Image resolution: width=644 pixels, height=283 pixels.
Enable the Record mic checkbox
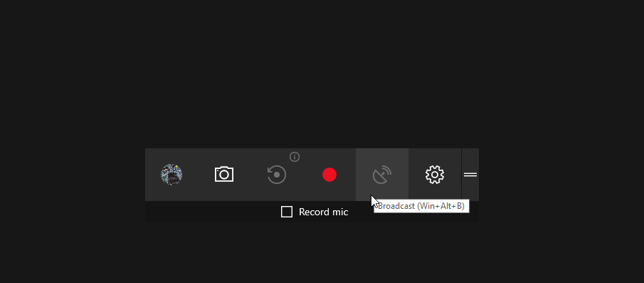point(287,212)
